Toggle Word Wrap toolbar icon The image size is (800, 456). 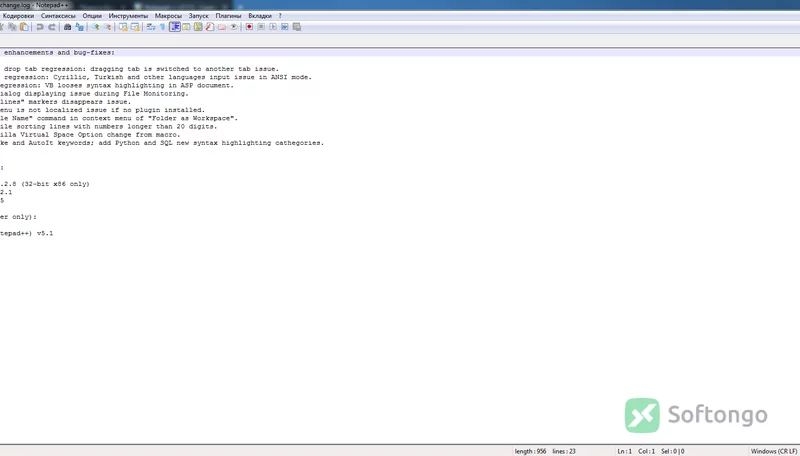pos(151,27)
